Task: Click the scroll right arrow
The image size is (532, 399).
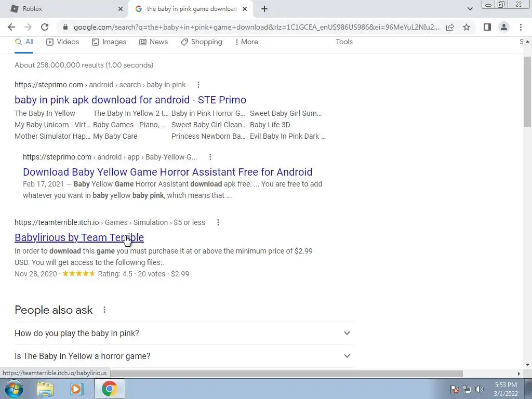Action: [519, 374]
